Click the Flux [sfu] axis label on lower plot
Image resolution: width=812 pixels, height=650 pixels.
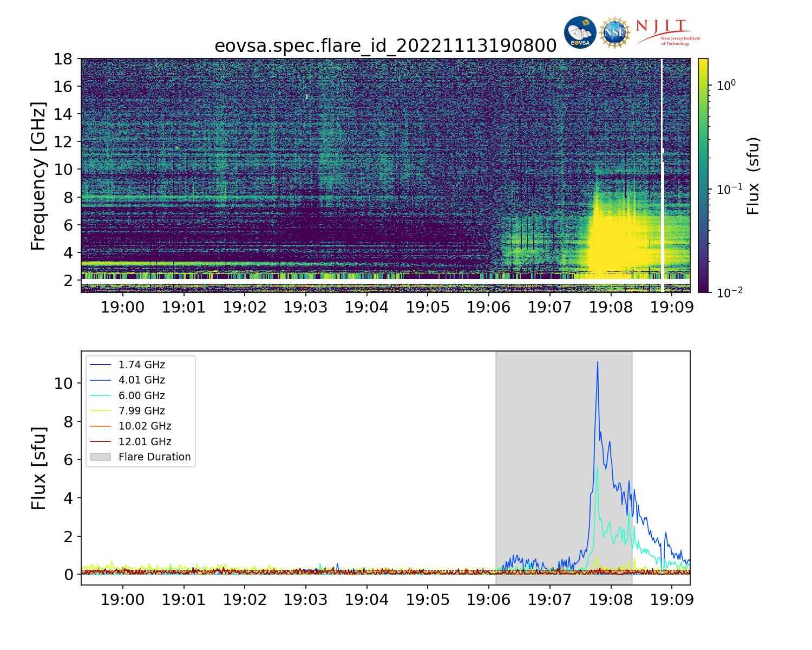[38, 468]
